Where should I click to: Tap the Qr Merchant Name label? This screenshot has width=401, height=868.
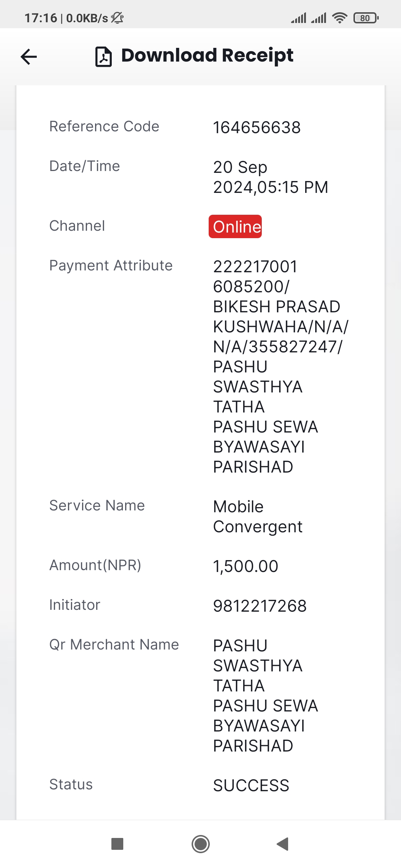point(114,645)
